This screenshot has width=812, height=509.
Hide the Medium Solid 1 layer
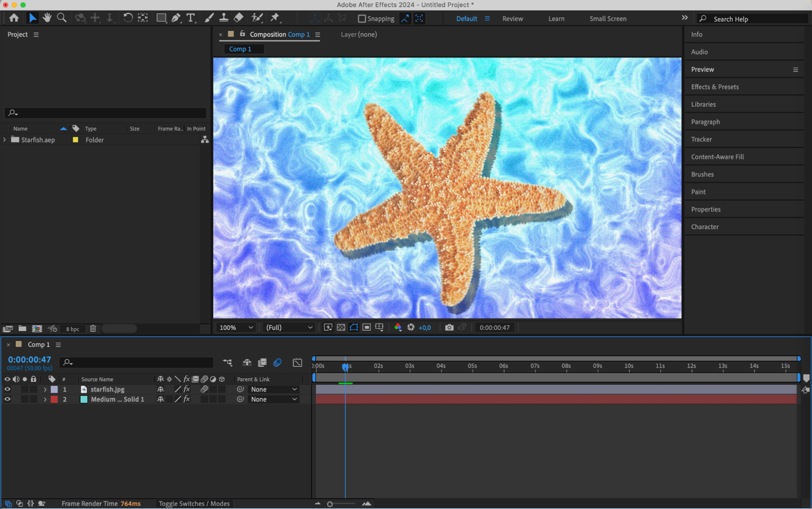click(x=7, y=399)
